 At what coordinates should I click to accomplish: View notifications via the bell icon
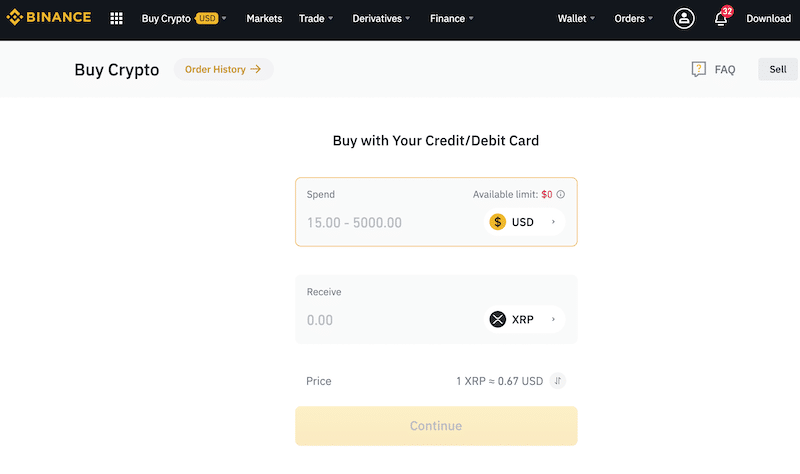tap(720, 19)
